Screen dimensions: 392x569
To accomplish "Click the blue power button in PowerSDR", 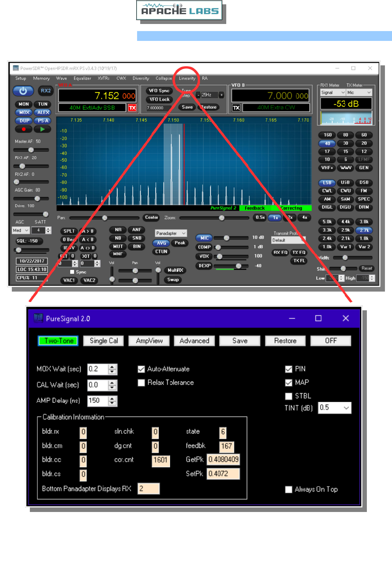I will coord(23,91).
